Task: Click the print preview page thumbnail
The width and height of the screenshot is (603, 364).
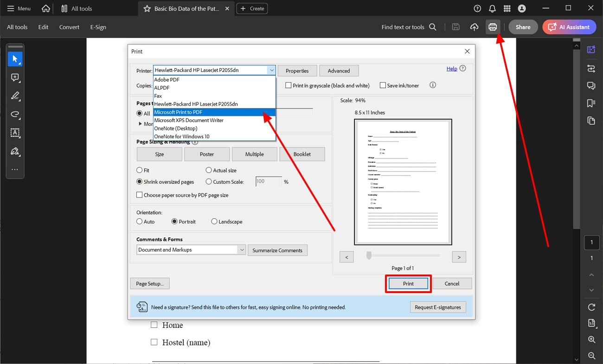Action: point(403,182)
